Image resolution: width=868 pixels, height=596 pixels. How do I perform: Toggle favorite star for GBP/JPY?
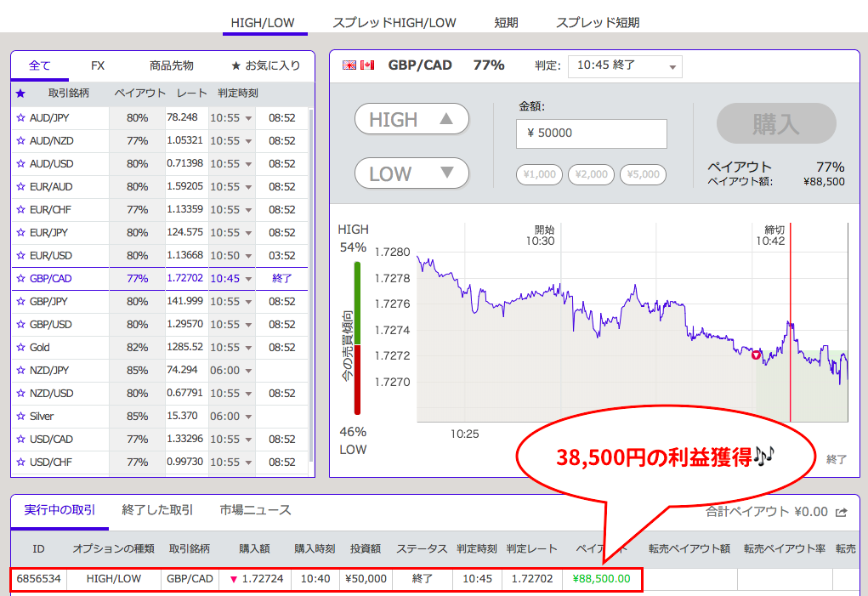[x=20, y=302]
